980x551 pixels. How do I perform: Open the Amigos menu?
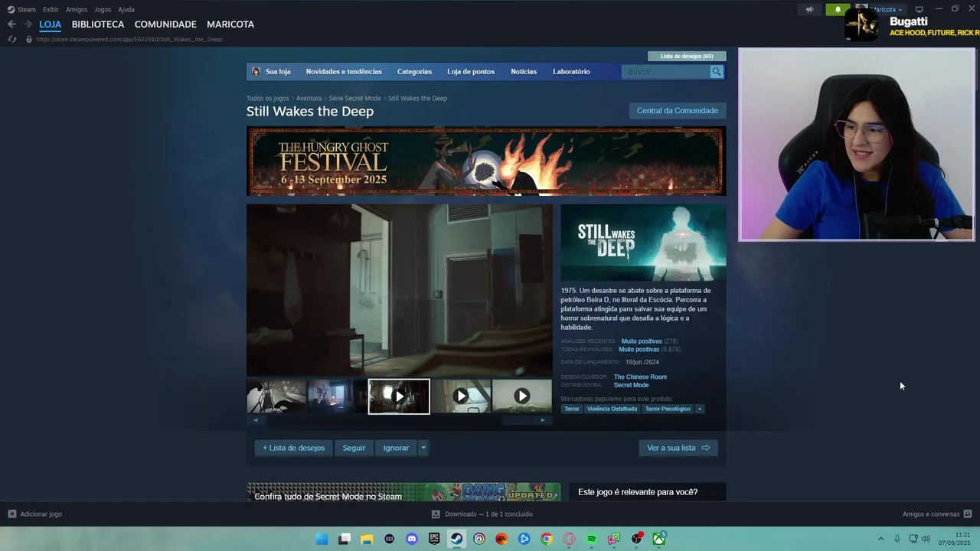click(x=77, y=9)
